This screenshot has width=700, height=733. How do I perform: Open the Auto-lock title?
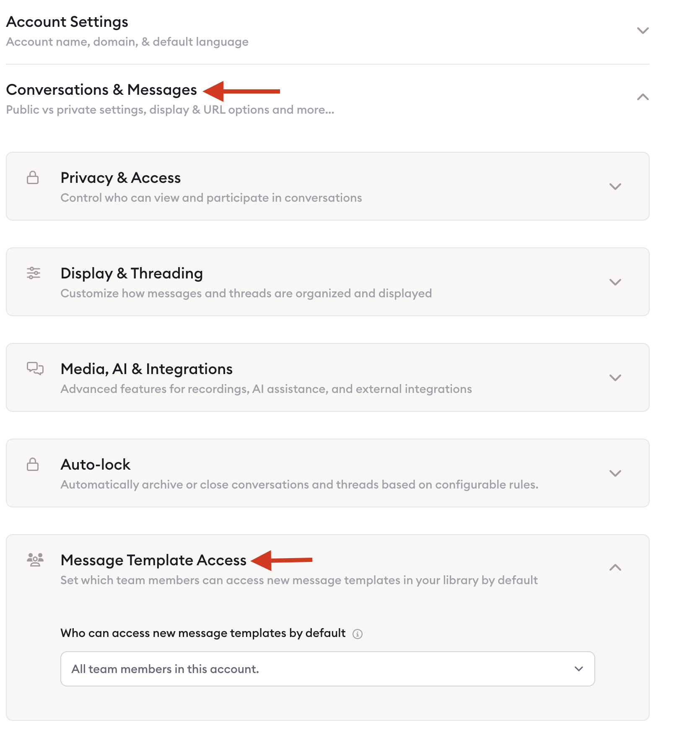[96, 465]
